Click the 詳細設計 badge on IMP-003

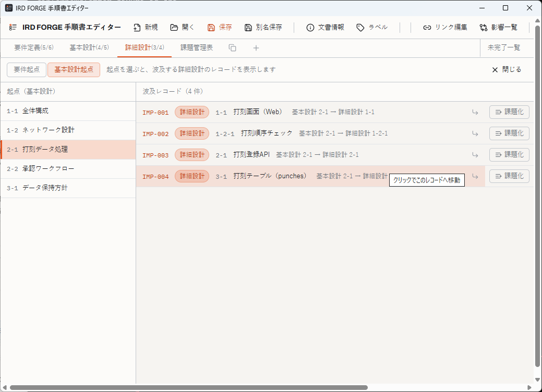click(192, 155)
